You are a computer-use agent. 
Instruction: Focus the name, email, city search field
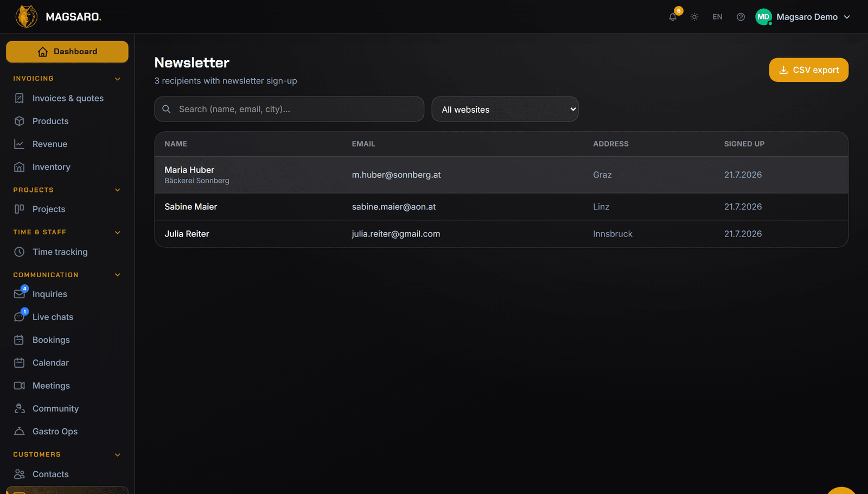pyautogui.click(x=289, y=109)
